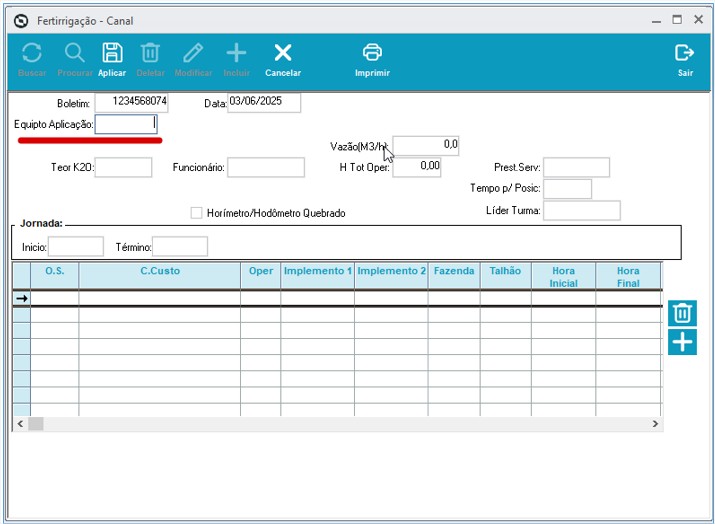
Task: Click the Teor K2O field
Action: [x=123, y=167]
